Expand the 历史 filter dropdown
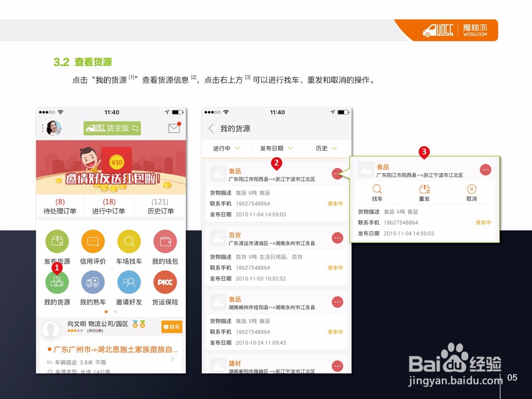 (x=327, y=148)
